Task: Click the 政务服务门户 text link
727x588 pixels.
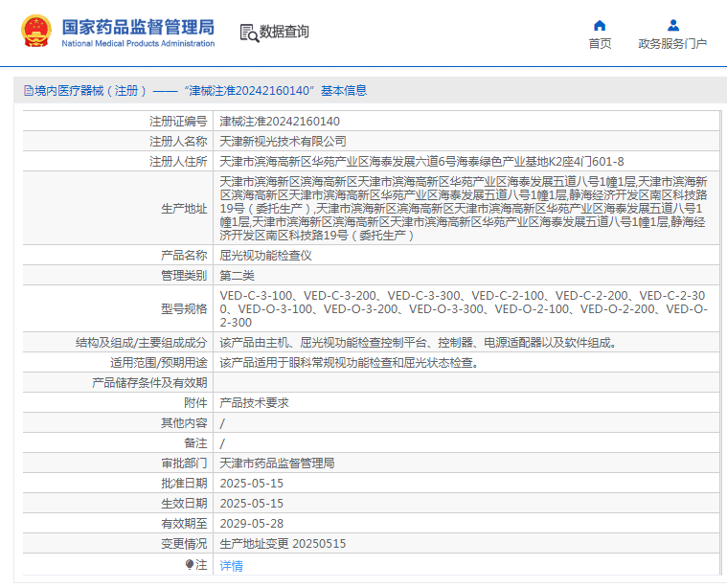Action: pyautogui.click(x=672, y=44)
